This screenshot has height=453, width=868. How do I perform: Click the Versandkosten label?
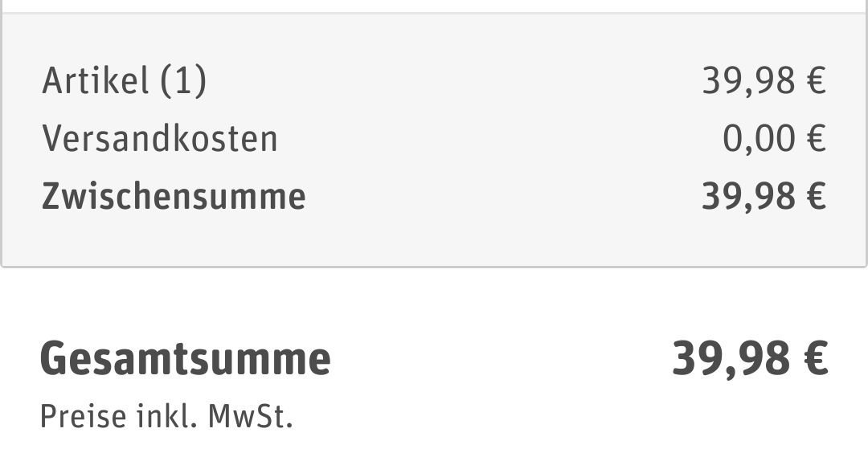[x=159, y=138]
